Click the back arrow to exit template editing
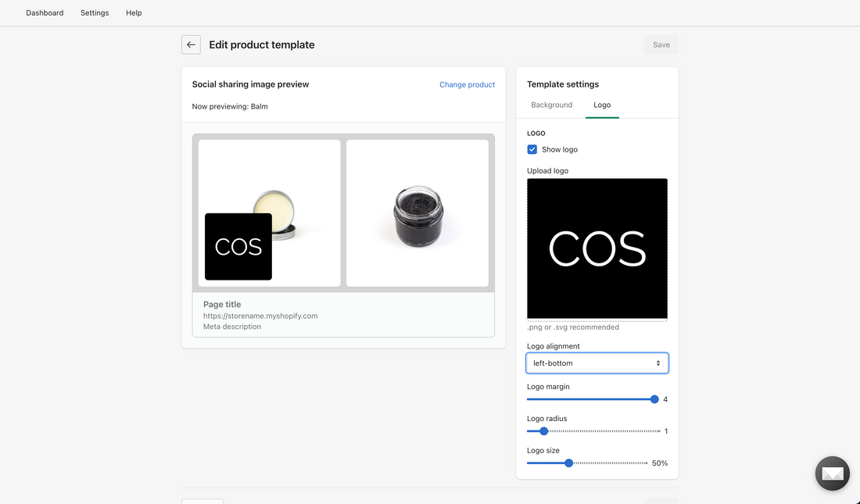Screen dimensions: 860x504 click(x=191, y=44)
